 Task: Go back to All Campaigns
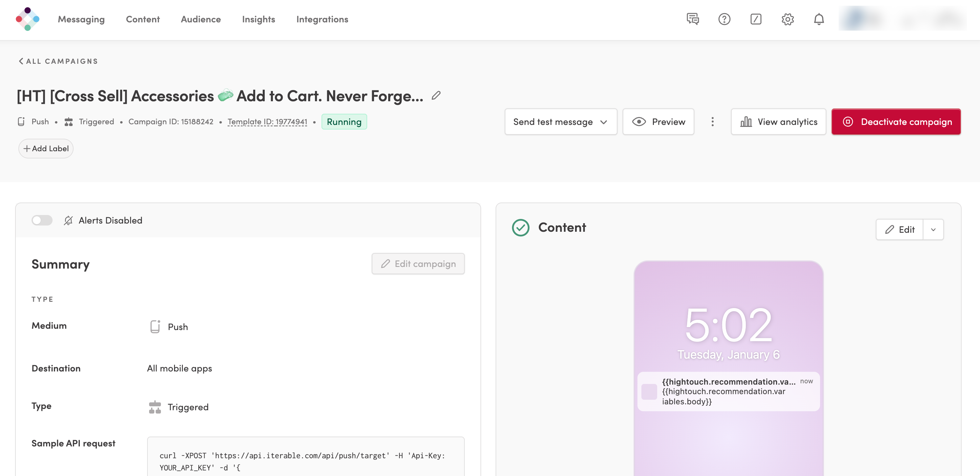click(58, 61)
